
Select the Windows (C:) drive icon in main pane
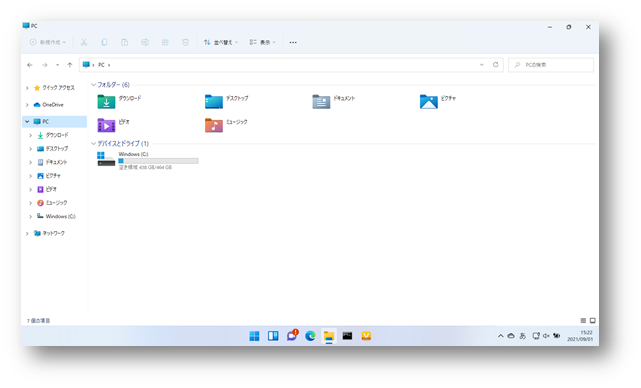[x=106, y=159]
